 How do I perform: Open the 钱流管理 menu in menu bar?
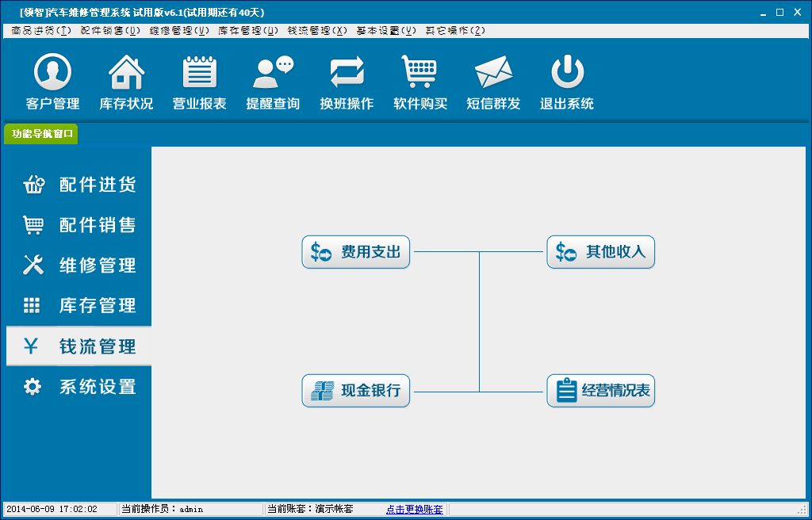[317, 30]
